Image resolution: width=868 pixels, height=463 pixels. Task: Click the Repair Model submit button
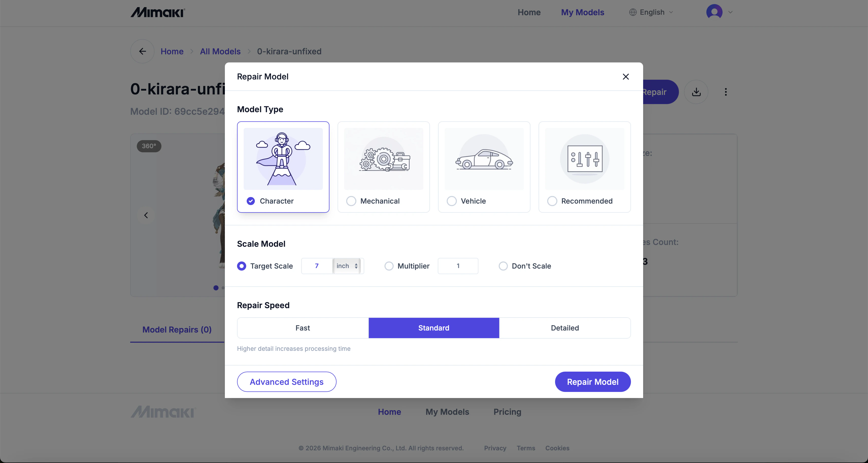click(x=592, y=382)
